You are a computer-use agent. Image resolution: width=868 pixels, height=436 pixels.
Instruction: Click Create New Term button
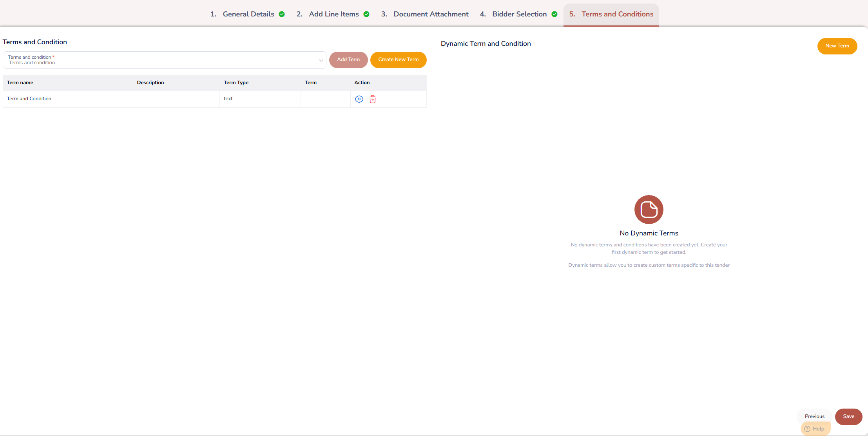point(398,60)
